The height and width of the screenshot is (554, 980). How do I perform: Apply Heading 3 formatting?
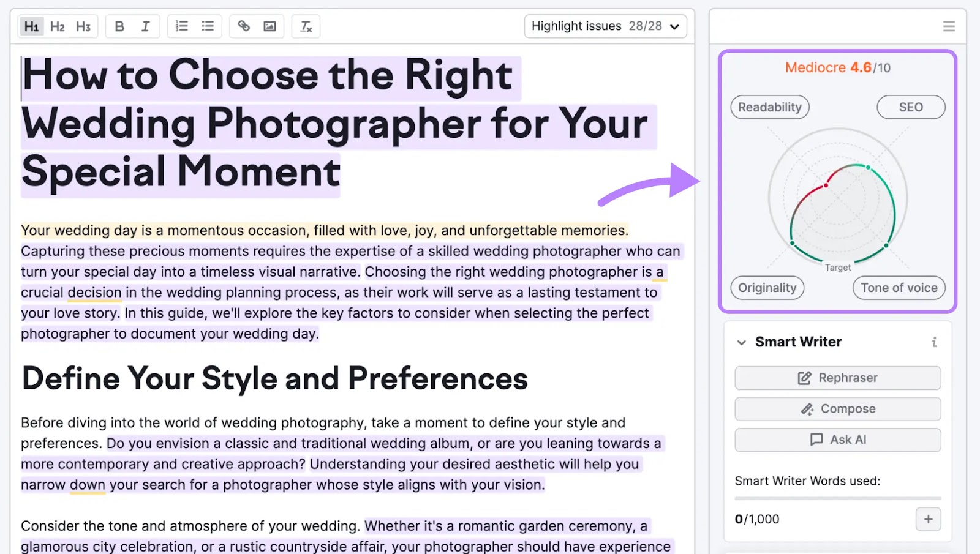pyautogui.click(x=83, y=26)
